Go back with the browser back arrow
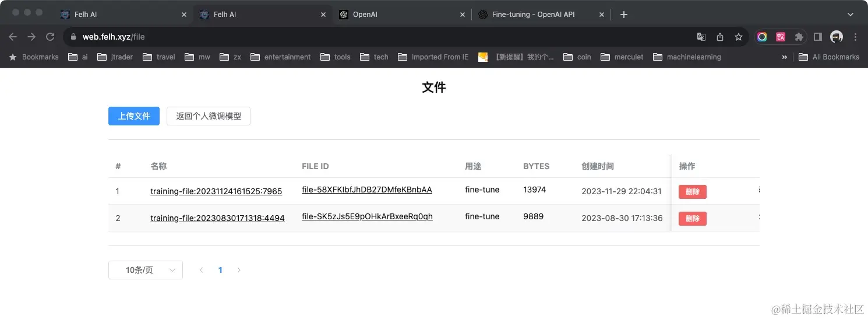 point(13,37)
